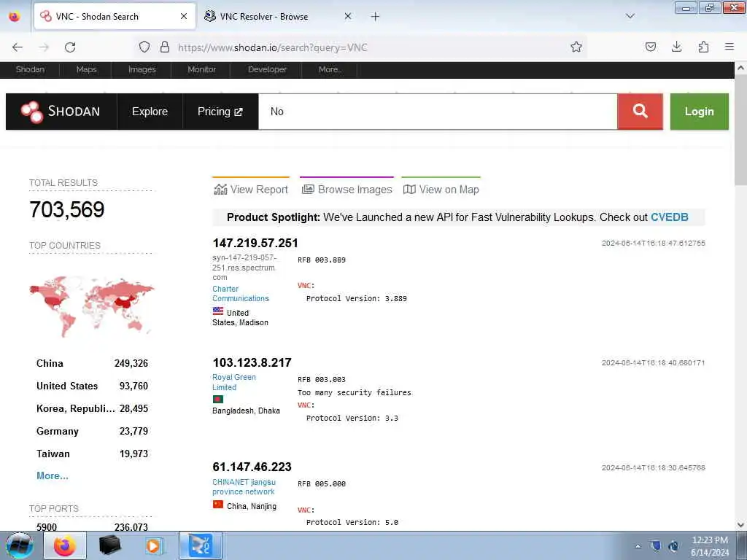Filter results by port 5900
747x560 pixels.
pyautogui.click(x=92, y=526)
